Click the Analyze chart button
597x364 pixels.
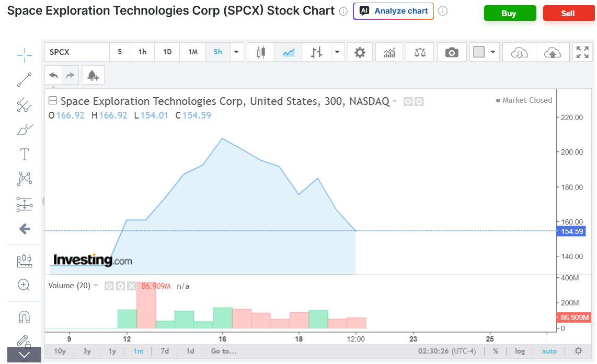(393, 11)
